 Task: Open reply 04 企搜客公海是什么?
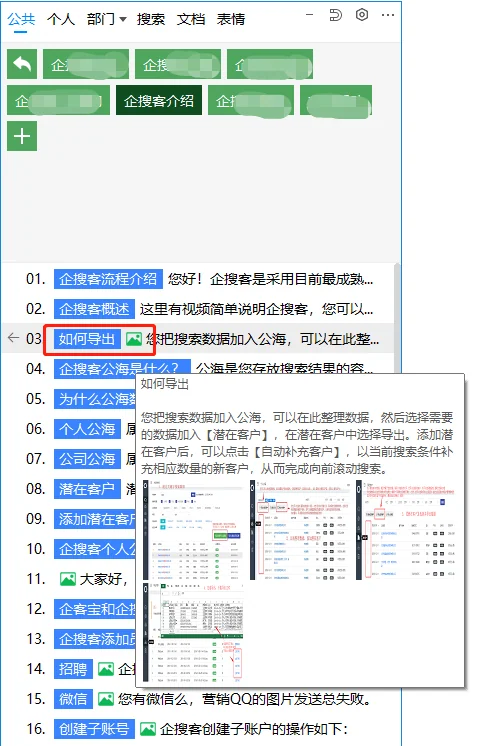click(122, 369)
